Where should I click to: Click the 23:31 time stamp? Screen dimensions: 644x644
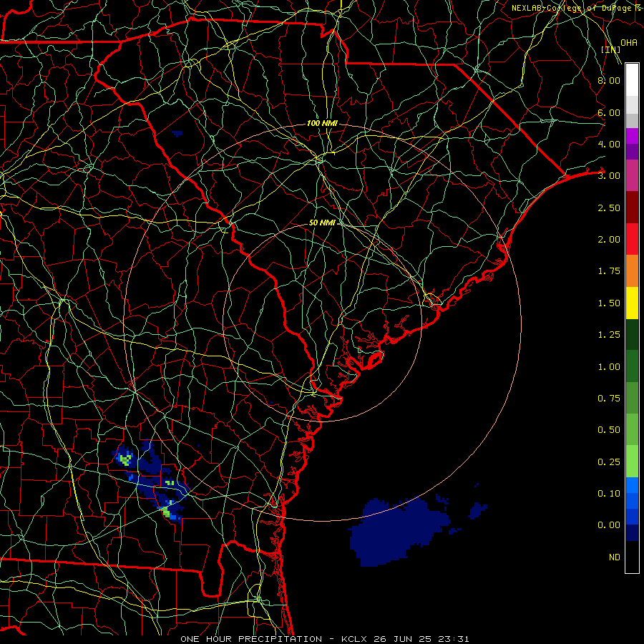tap(454, 639)
